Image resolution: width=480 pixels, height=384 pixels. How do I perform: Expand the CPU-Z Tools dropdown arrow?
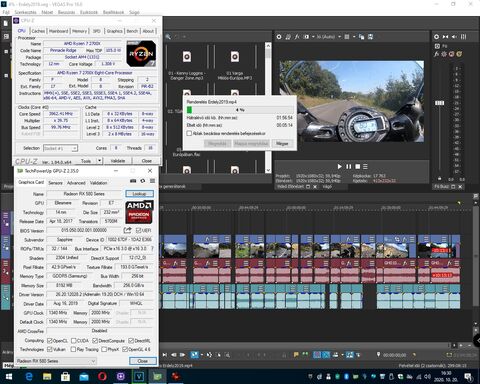(99, 161)
